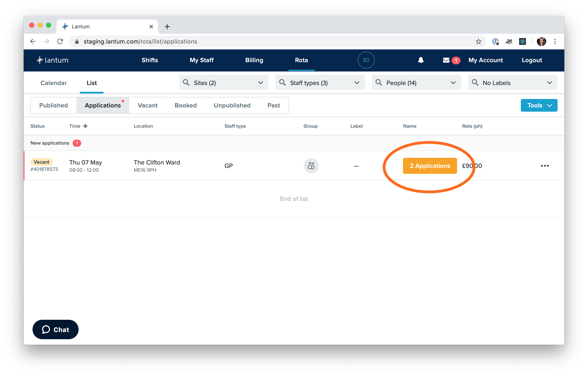The image size is (588, 376).
Task: Click the padlock site info icon
Action: click(x=77, y=42)
